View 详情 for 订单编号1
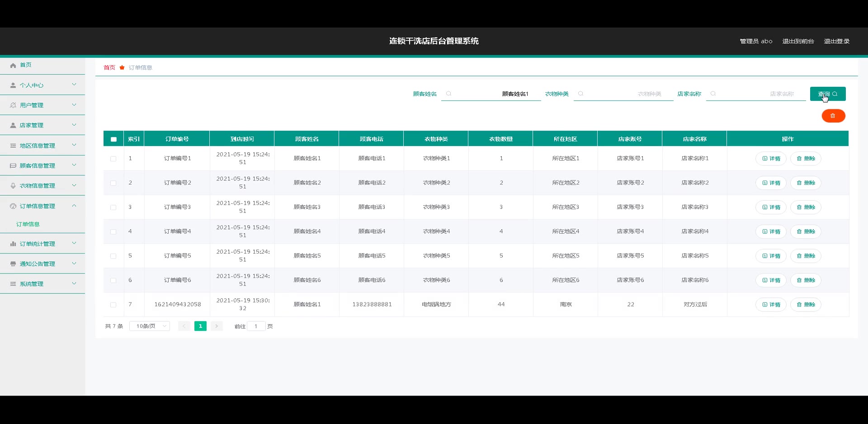 click(771, 159)
